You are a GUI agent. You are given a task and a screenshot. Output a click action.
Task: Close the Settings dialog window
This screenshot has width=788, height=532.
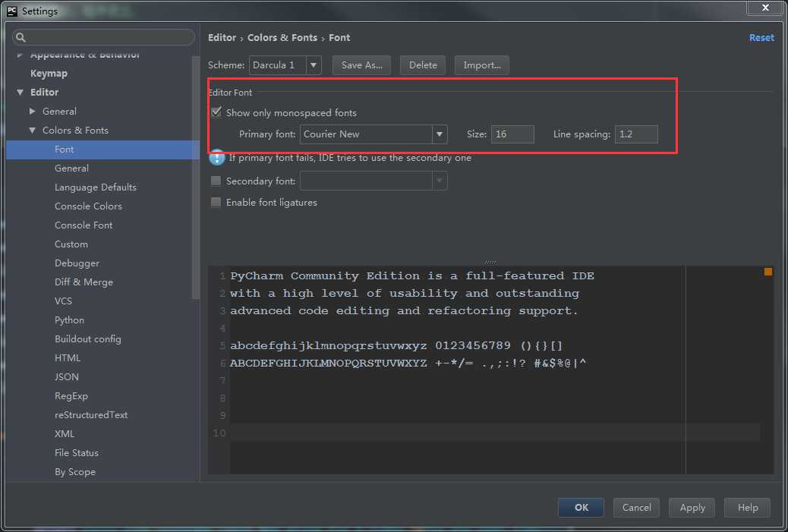click(x=765, y=8)
